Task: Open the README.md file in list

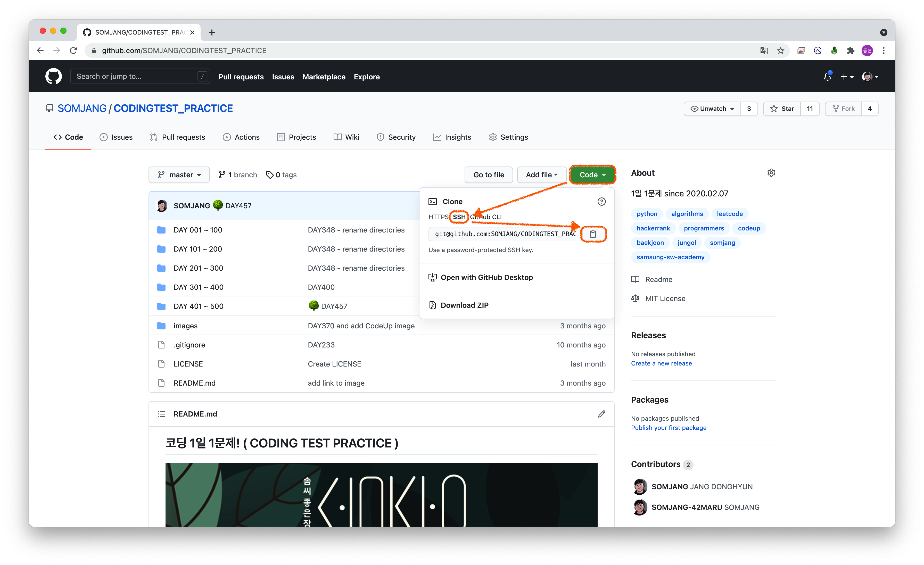Action: [194, 383]
